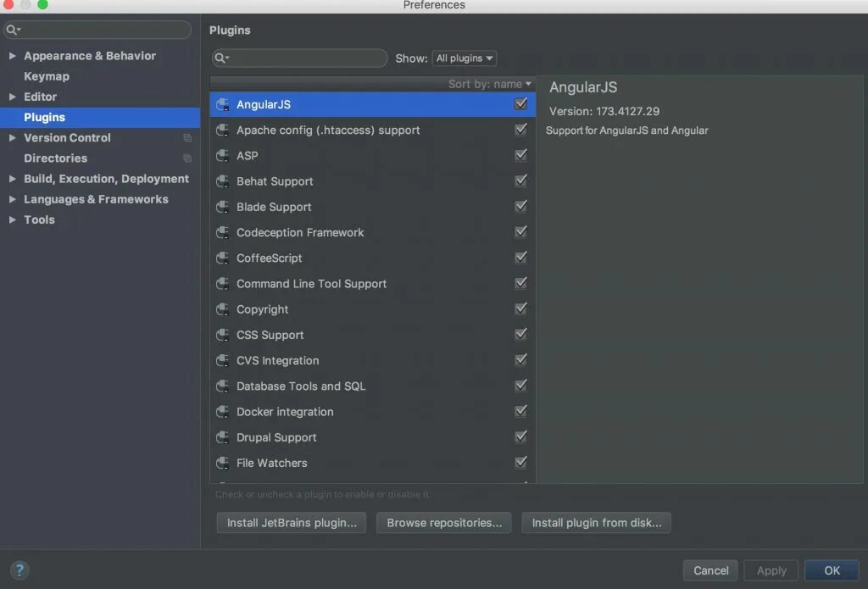The width and height of the screenshot is (868, 589).
Task: Toggle the File Watchers checkbox
Action: coord(521,462)
